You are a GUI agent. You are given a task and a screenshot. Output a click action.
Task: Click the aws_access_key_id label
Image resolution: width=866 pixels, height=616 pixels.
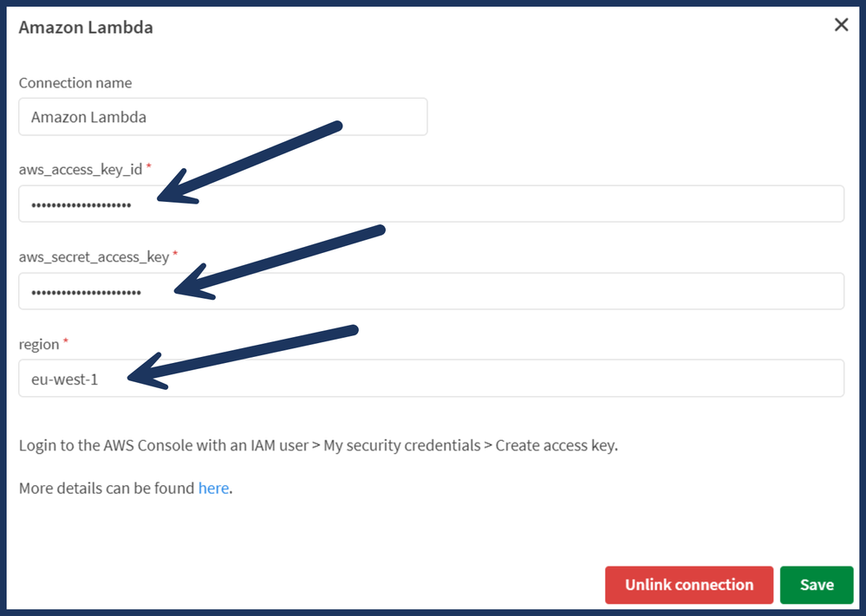click(x=79, y=169)
